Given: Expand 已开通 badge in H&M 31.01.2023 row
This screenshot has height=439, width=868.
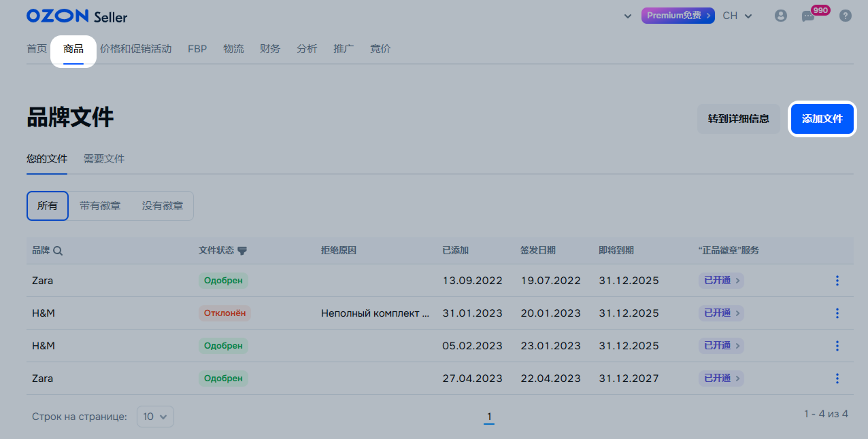Looking at the screenshot, I should 721,313.
